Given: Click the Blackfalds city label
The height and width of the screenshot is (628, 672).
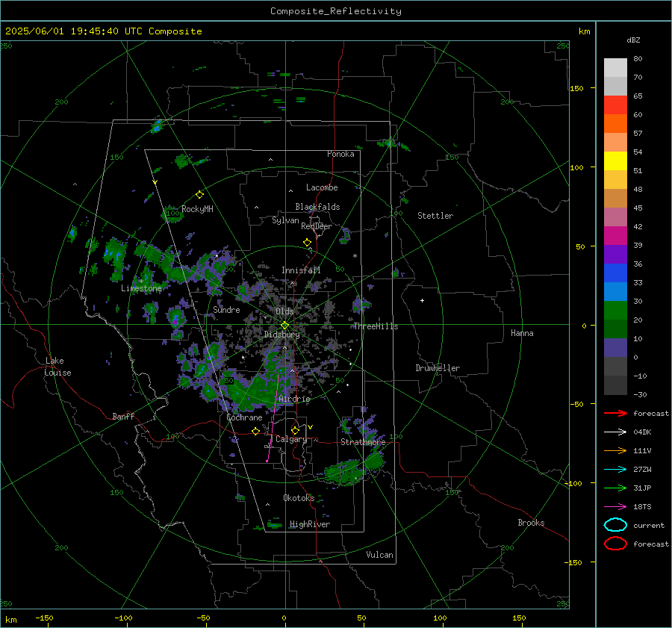Looking at the screenshot, I should pos(317,207).
